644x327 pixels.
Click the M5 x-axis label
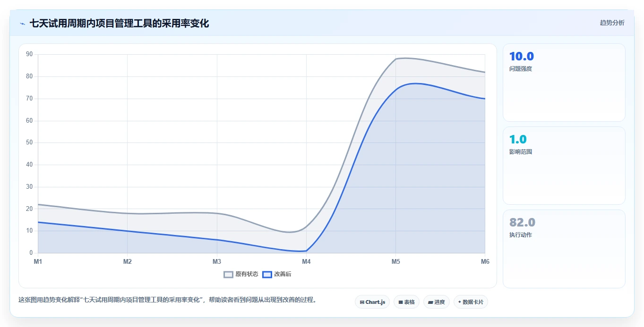[395, 261]
